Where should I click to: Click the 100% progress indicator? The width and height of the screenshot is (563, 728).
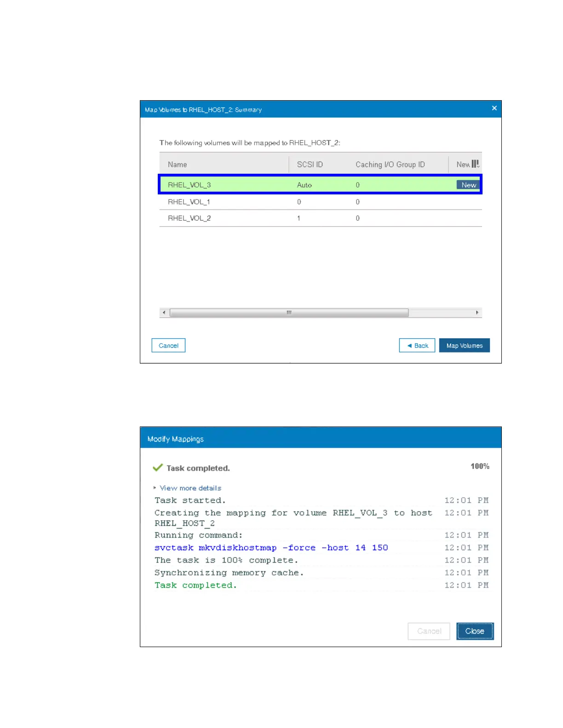(480, 466)
